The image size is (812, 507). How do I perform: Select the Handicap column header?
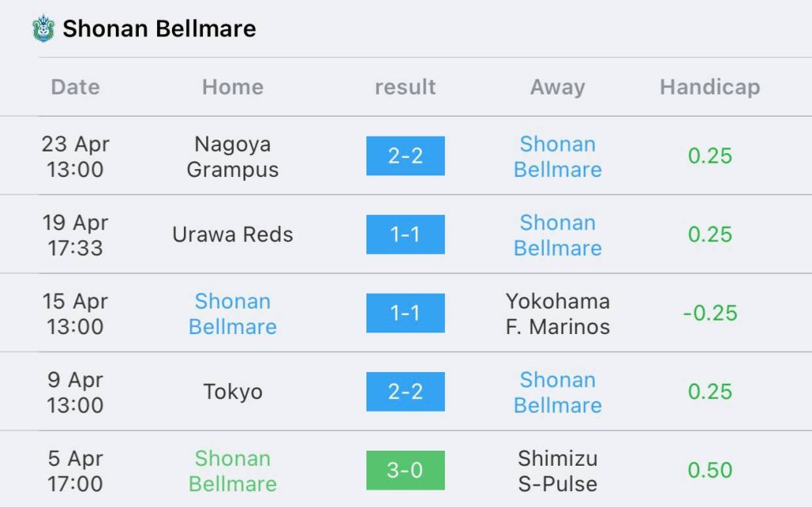pyautogui.click(x=710, y=87)
